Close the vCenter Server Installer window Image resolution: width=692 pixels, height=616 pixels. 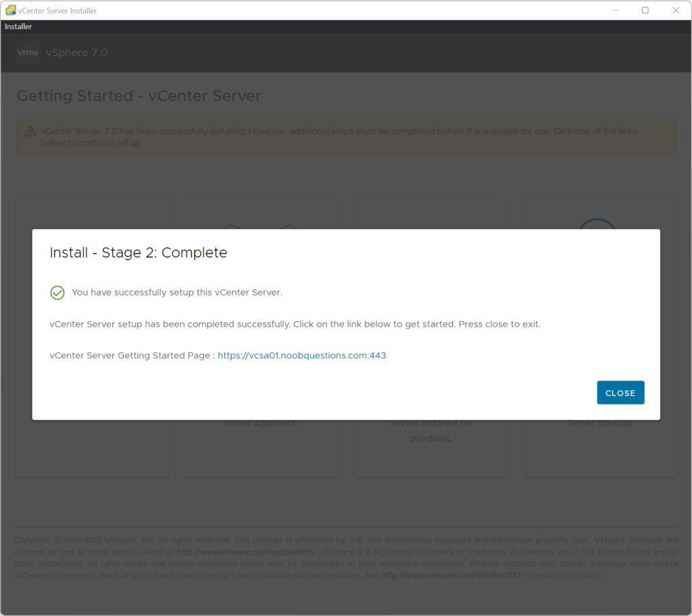coord(676,10)
